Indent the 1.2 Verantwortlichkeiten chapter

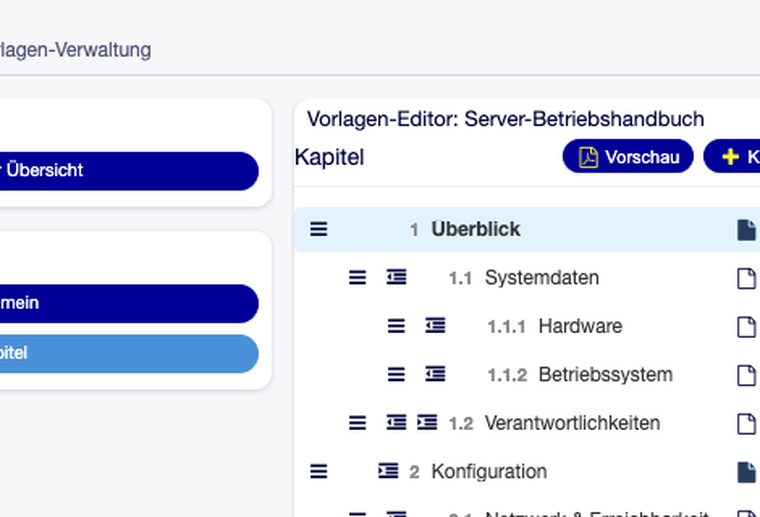(x=427, y=423)
